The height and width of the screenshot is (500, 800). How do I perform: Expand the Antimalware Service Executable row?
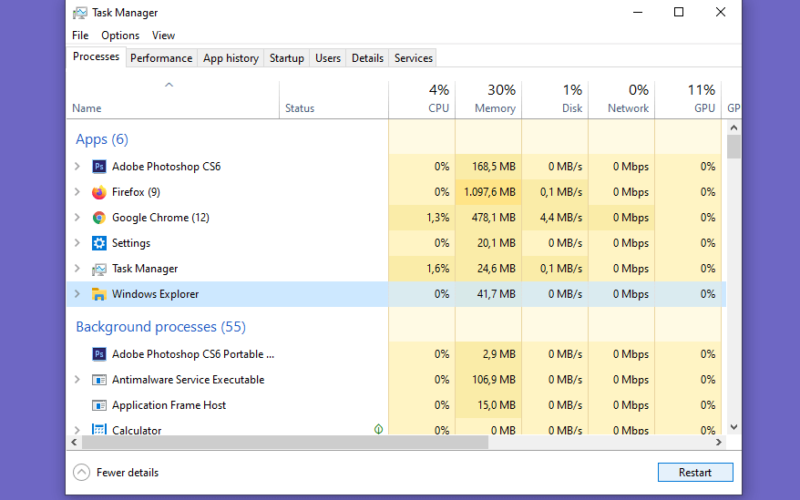coord(77,380)
